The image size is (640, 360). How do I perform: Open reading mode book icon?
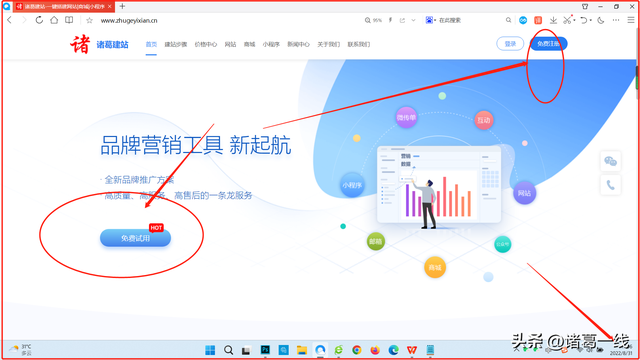(x=69, y=20)
